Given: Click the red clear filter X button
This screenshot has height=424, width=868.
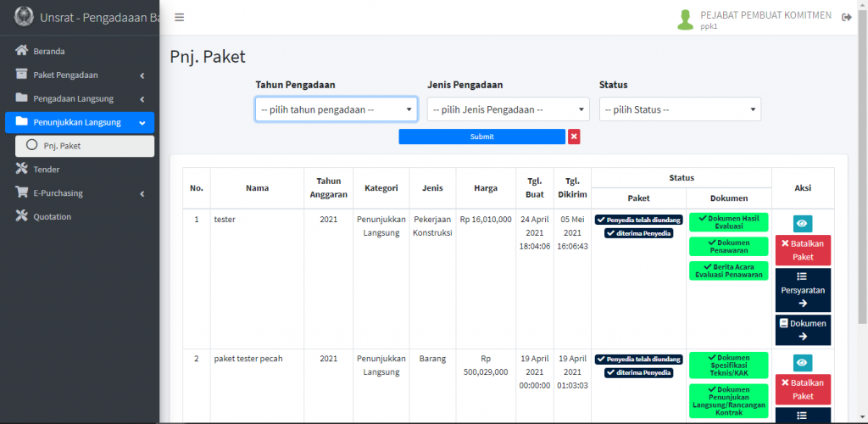Looking at the screenshot, I should pyautogui.click(x=574, y=137).
